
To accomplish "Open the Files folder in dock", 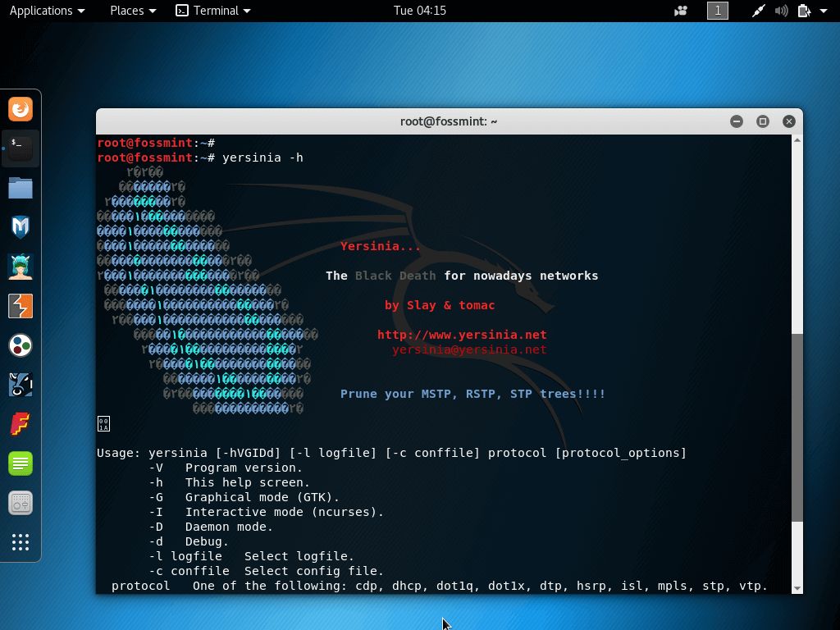I will tap(21, 188).
